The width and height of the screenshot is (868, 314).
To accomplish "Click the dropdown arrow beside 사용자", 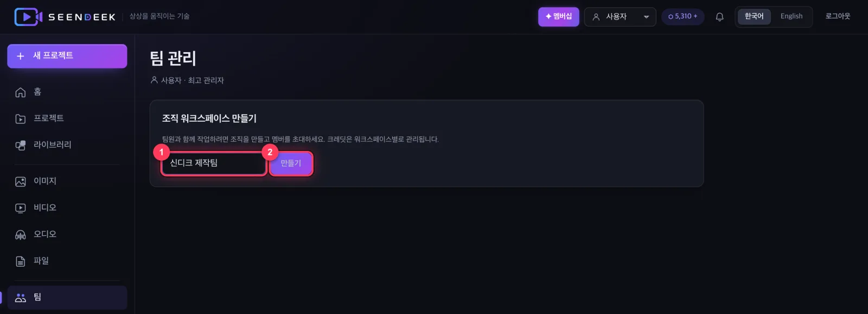I will click(646, 17).
